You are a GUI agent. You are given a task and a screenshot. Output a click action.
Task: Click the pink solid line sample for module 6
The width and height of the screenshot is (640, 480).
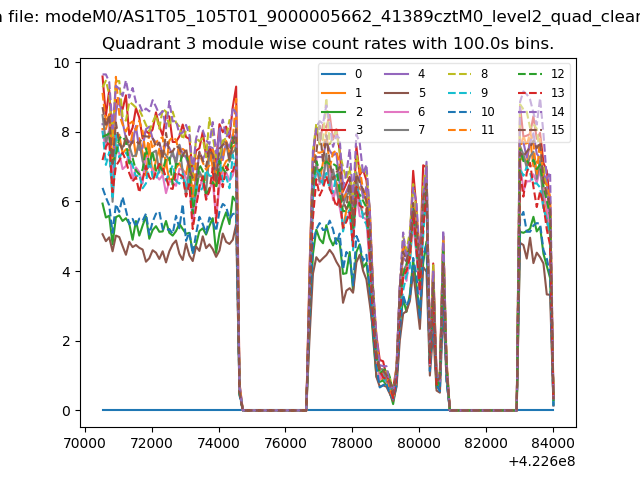tap(396, 111)
